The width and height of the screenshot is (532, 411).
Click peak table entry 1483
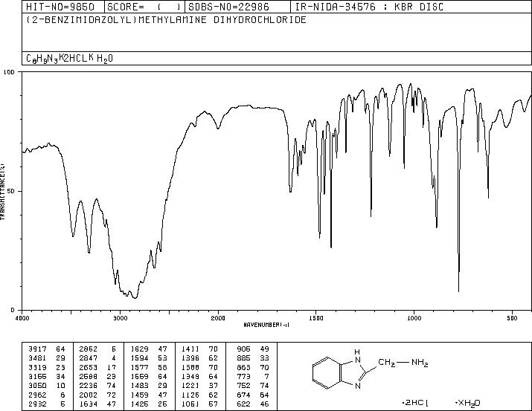click(x=149, y=386)
